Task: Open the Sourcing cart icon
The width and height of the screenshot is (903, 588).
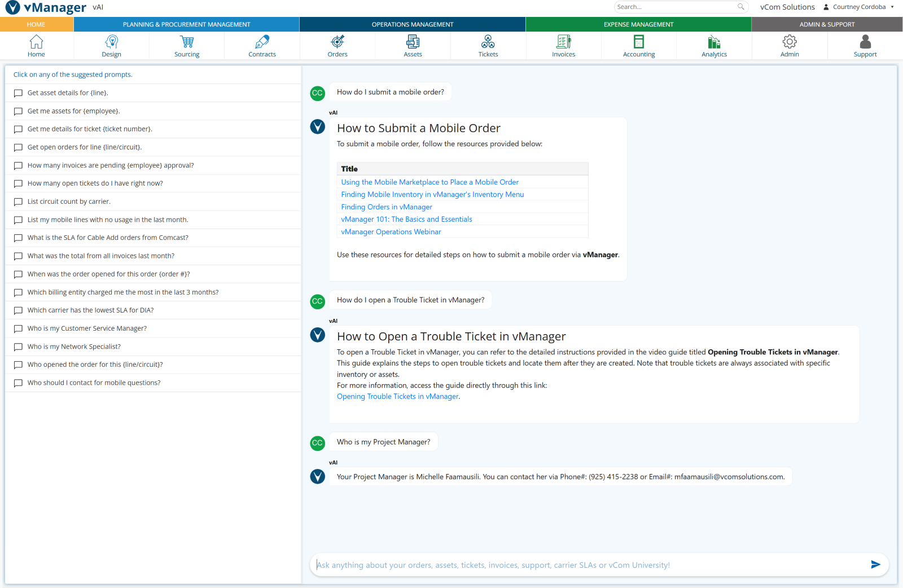Action: click(187, 42)
